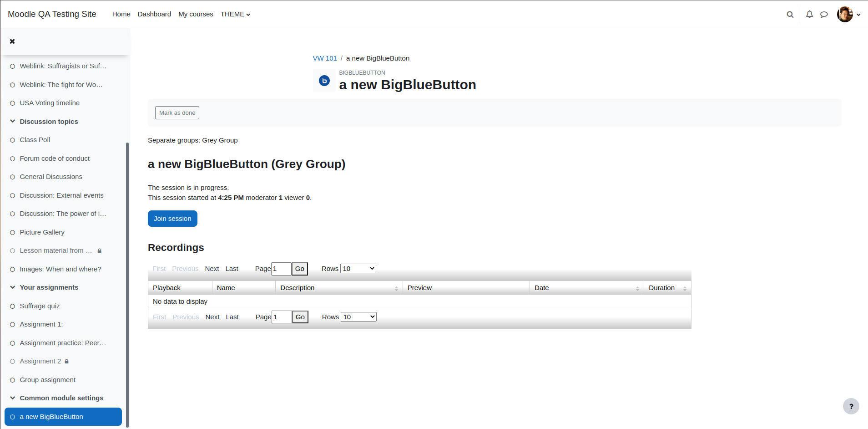Click Last in the bottom pager
868x429 pixels.
pos(232,317)
